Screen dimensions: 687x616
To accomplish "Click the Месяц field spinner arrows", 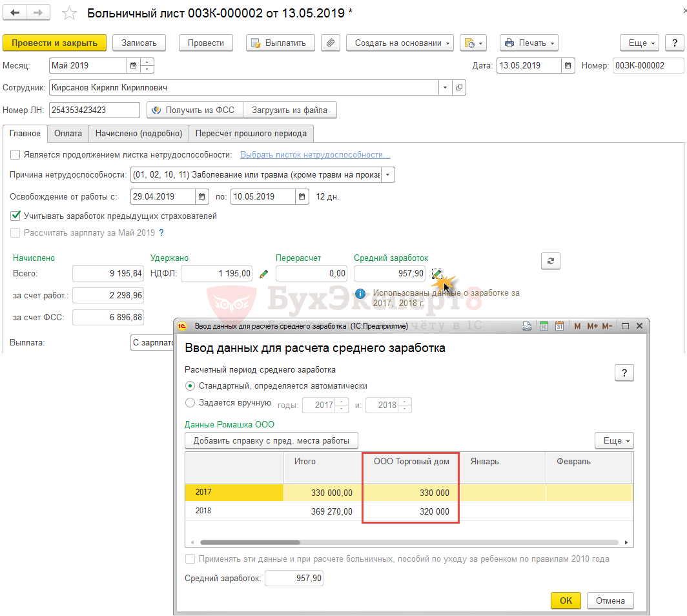I will (x=147, y=66).
